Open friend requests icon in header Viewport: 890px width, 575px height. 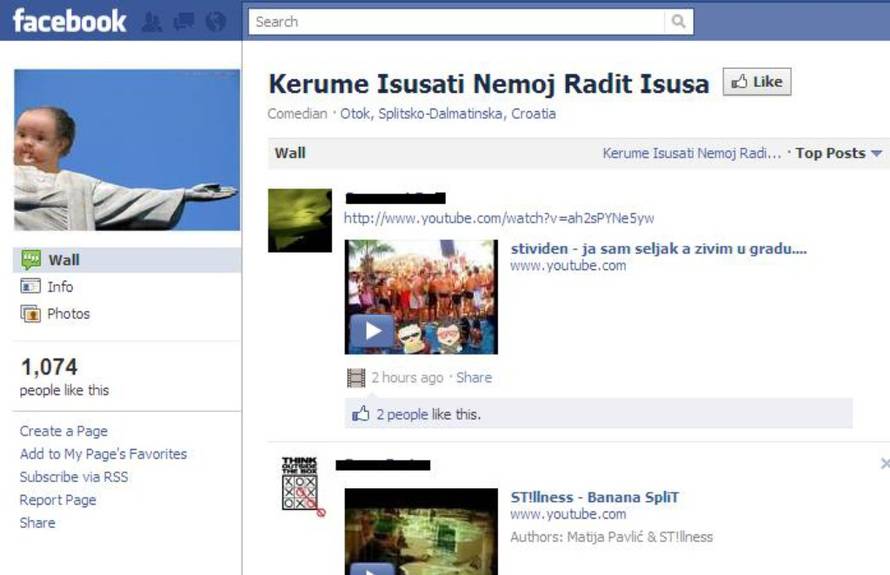point(152,22)
